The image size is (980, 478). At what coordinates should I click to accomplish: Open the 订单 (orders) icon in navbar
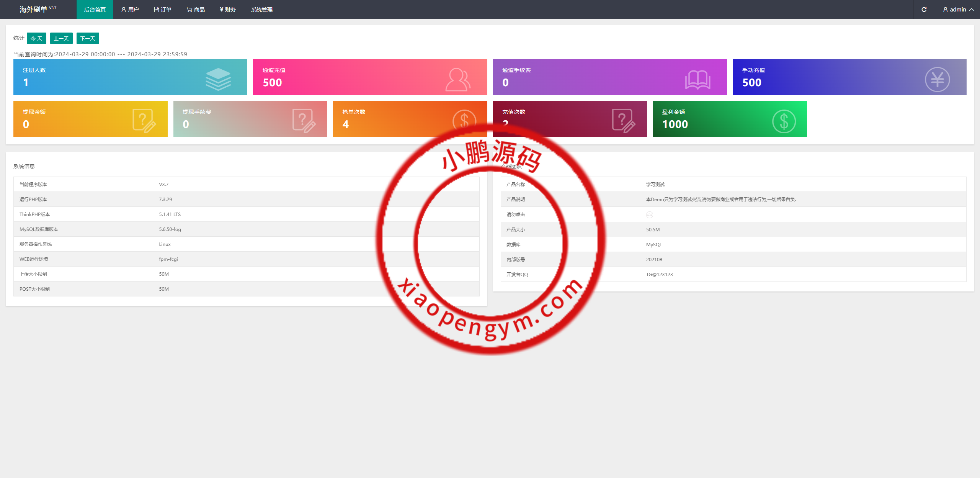[x=156, y=9]
